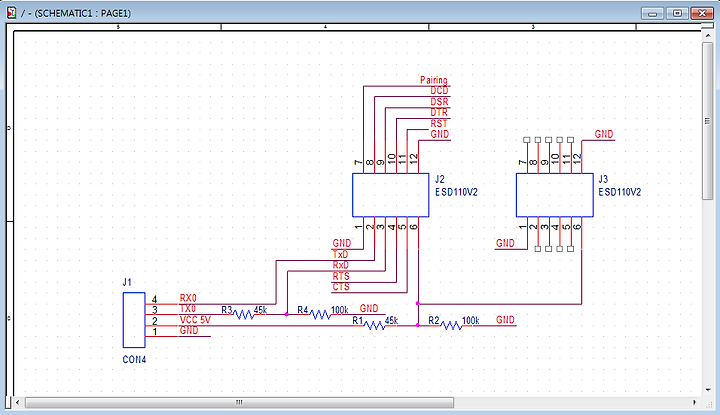This screenshot has width=720, height=415.
Task: Click the 'J2' reference designator text
Action: tap(439, 179)
